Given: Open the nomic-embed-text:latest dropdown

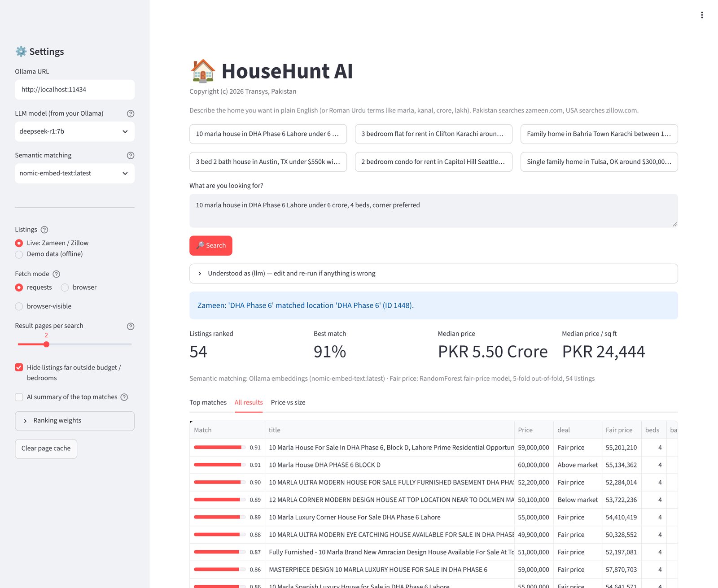Looking at the screenshot, I should point(74,173).
